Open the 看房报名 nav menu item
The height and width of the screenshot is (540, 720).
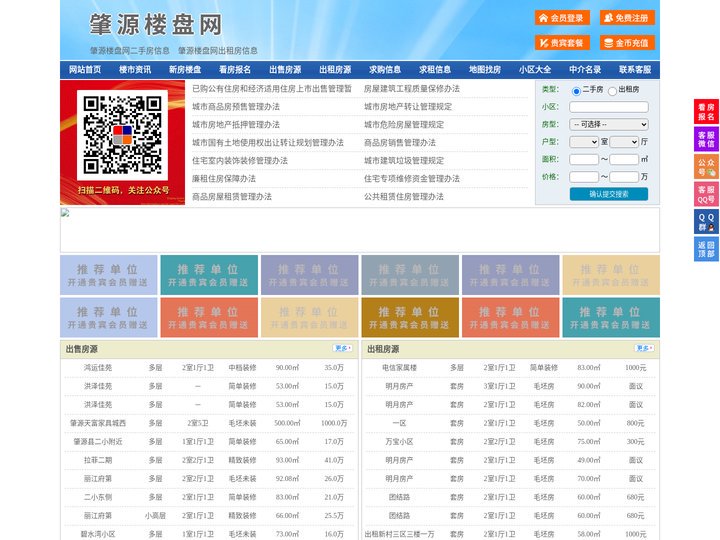[x=235, y=70]
